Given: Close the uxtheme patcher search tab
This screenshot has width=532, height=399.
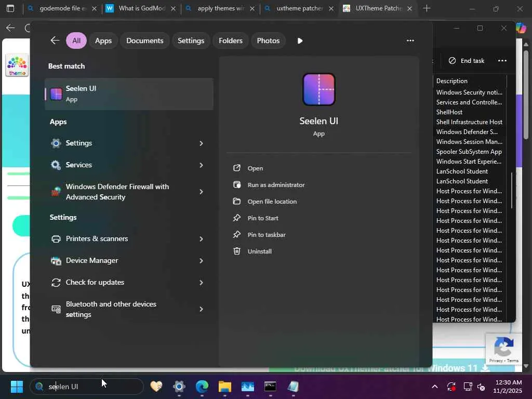Looking at the screenshot, I should (331, 9).
